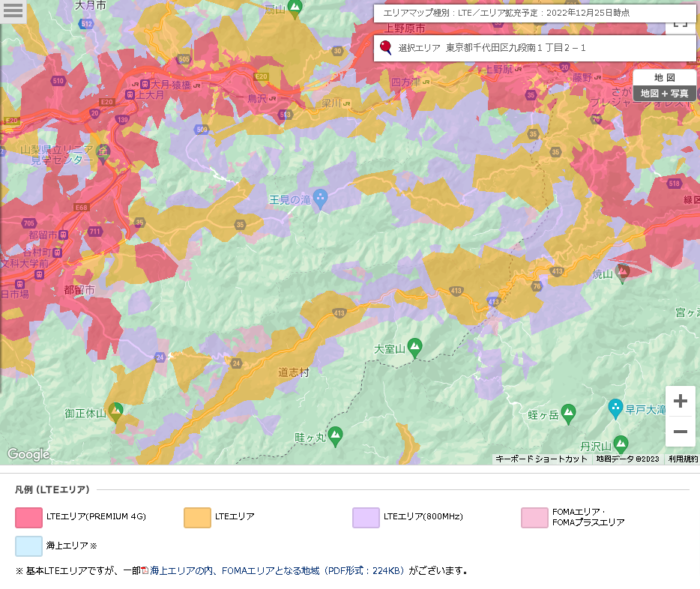
Task: Click the 凡例 (LTEエリア) heading
Action: [x=52, y=490]
